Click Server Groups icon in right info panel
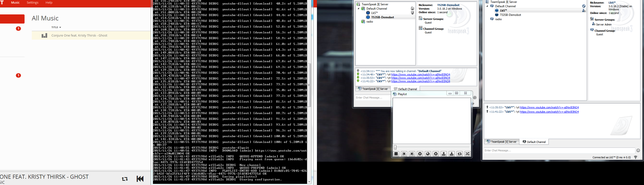 click(592, 19)
